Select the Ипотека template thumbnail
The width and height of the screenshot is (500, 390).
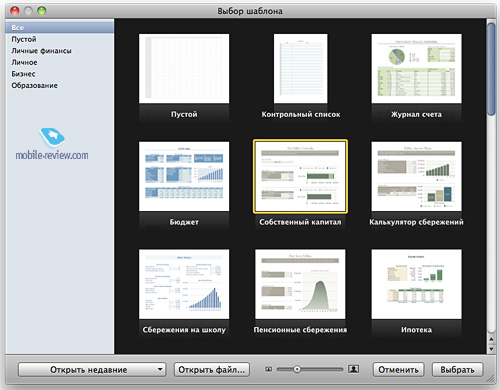point(416,284)
